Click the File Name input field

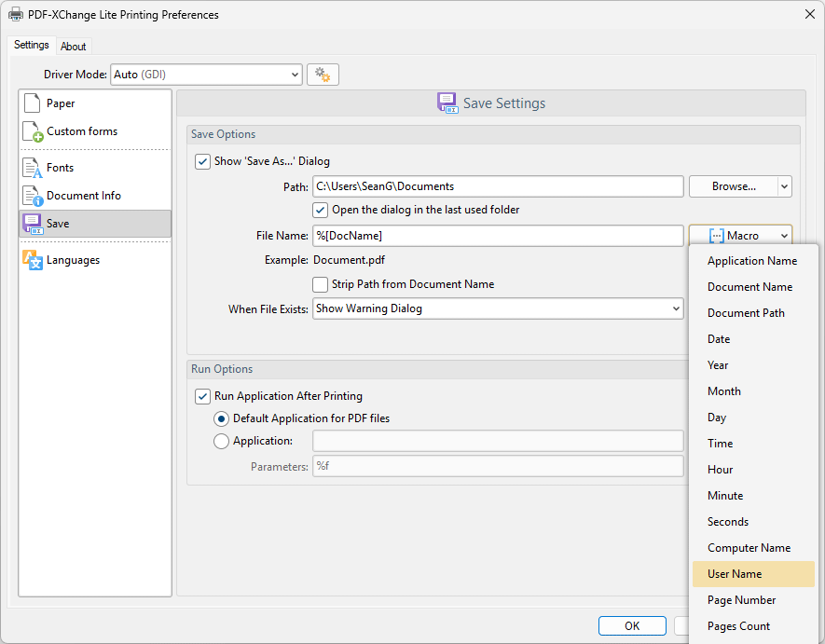tap(498, 236)
